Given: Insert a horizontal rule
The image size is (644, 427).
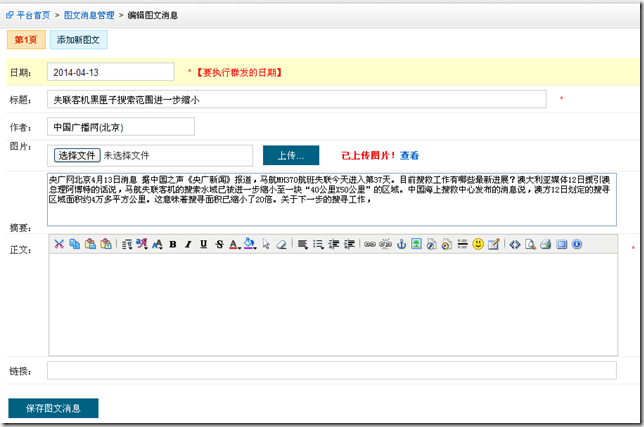Looking at the screenshot, I should tap(462, 244).
